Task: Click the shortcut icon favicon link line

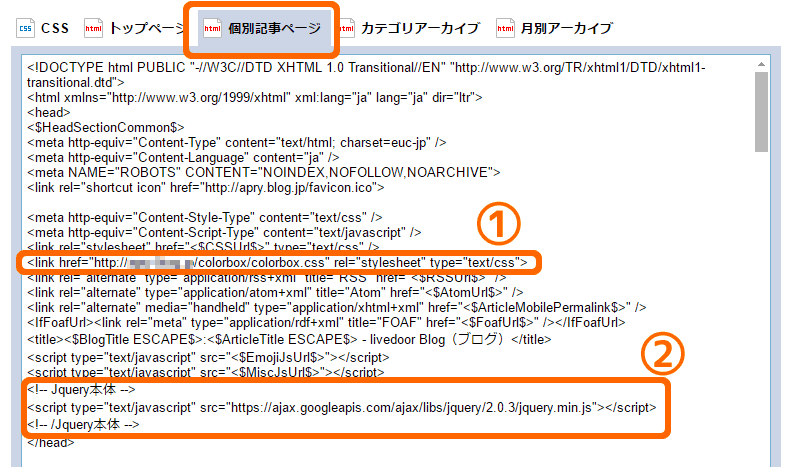Action: pos(206,188)
